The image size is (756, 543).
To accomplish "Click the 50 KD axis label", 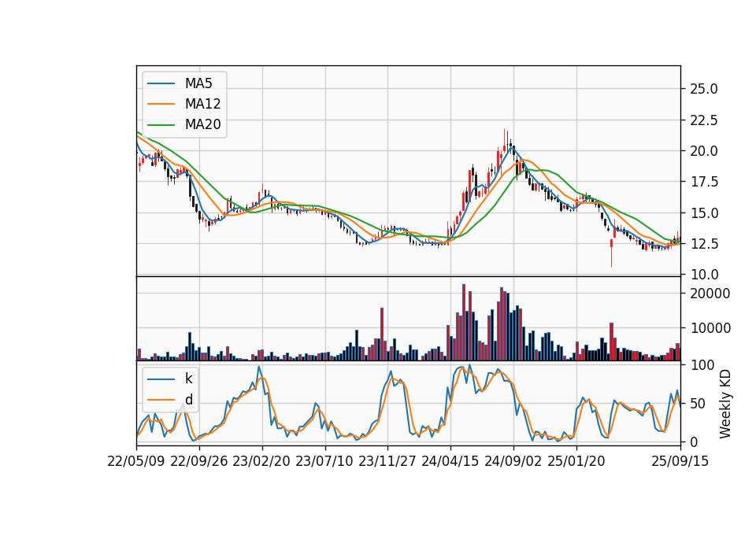I will [x=699, y=404].
